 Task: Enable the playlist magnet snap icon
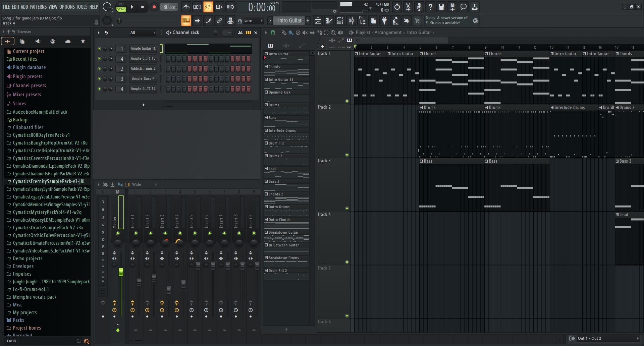click(x=273, y=33)
